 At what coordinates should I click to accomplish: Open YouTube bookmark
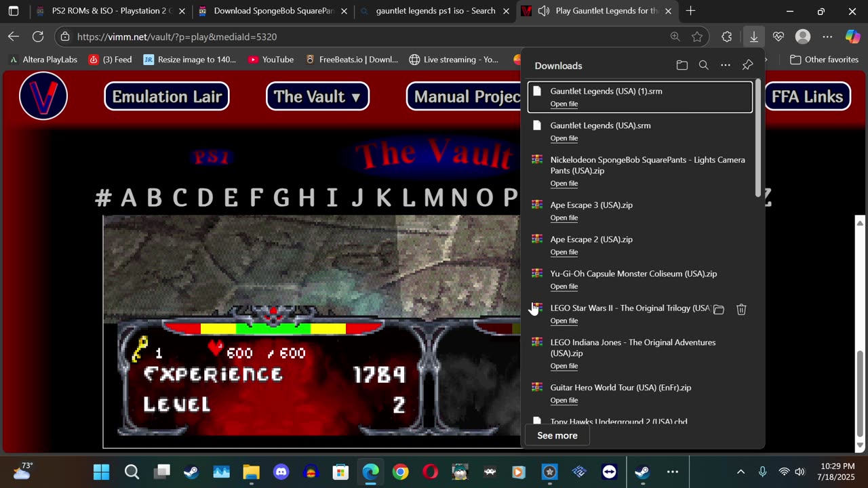(271, 60)
